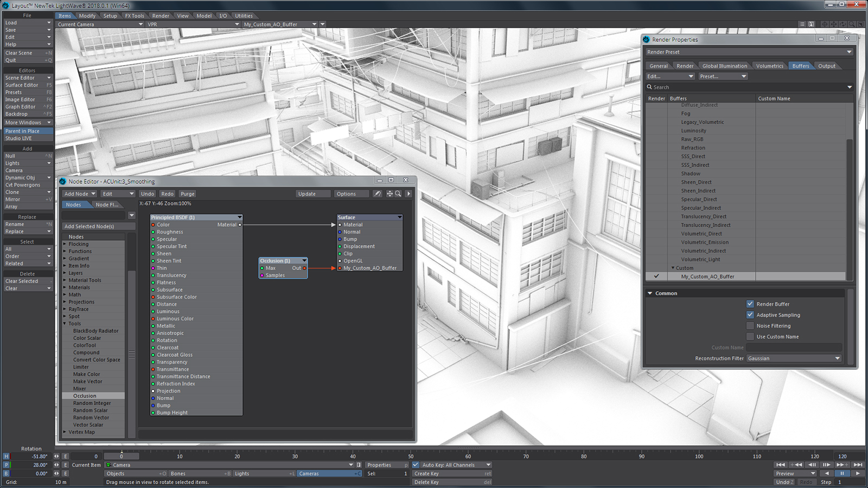Click the tidy nodes icon beside Options
The image size is (868, 488).
378,194
